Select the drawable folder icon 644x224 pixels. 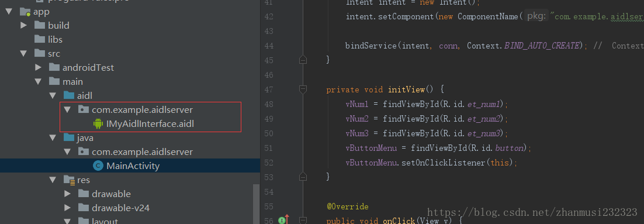tap(84, 194)
